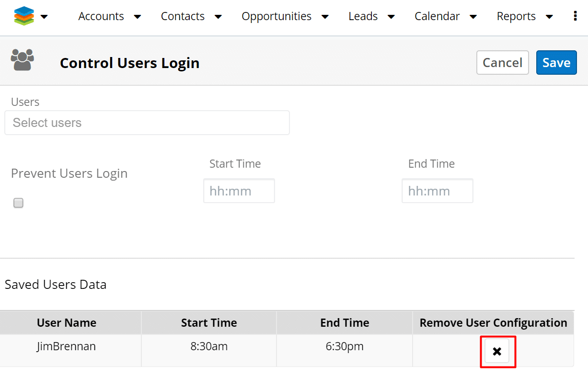Click the Select users input field

coord(147,123)
